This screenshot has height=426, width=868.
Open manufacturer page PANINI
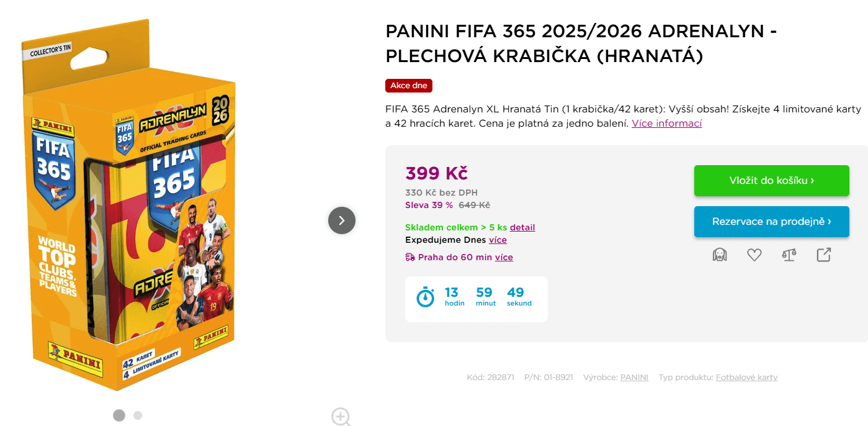pyautogui.click(x=633, y=377)
